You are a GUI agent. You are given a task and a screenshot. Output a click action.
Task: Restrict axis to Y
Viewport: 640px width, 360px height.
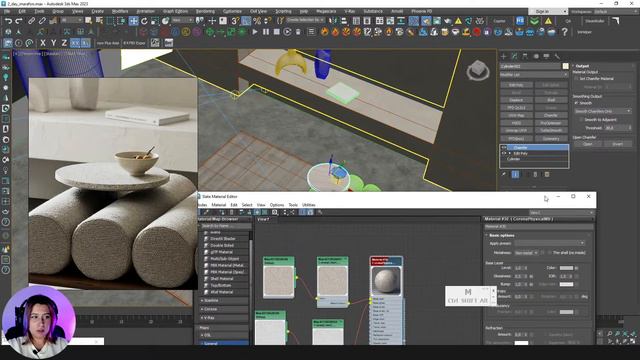tap(53, 42)
